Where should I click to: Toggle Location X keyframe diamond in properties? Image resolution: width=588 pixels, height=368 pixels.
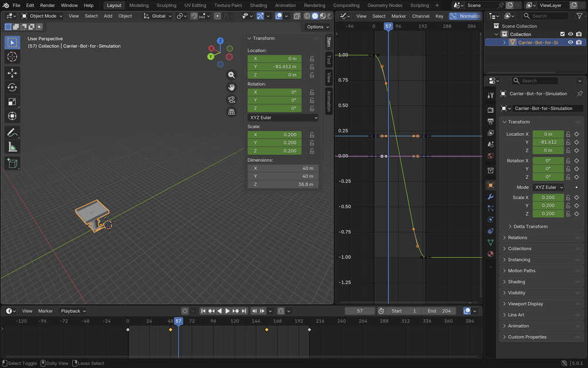click(x=576, y=134)
